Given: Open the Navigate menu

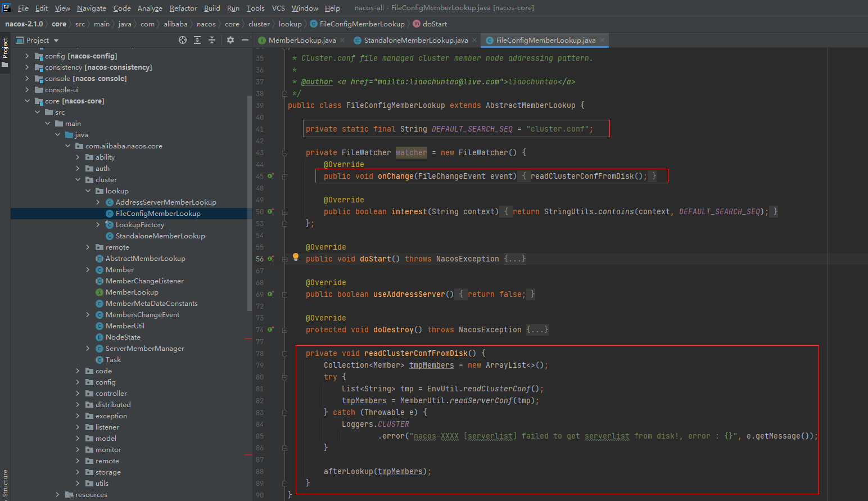Looking at the screenshot, I should 92,8.
